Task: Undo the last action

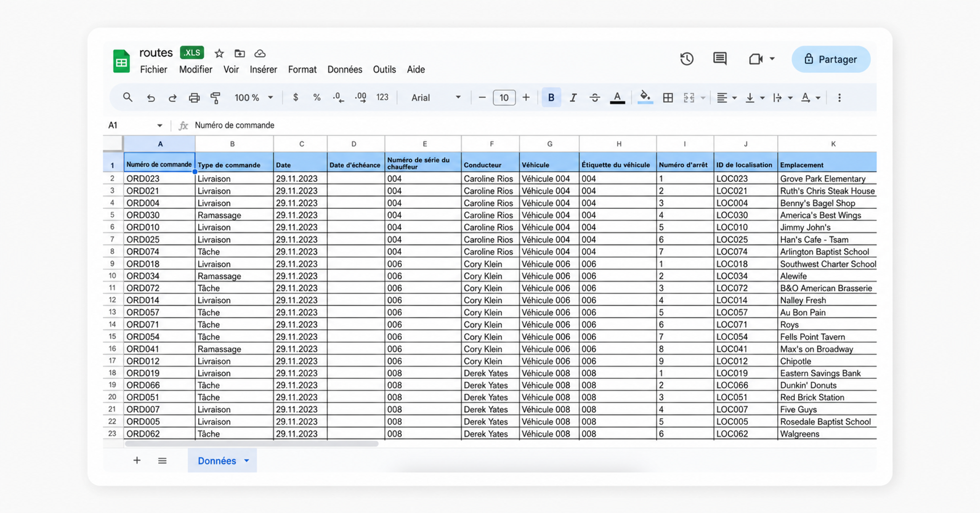Action: [151, 98]
